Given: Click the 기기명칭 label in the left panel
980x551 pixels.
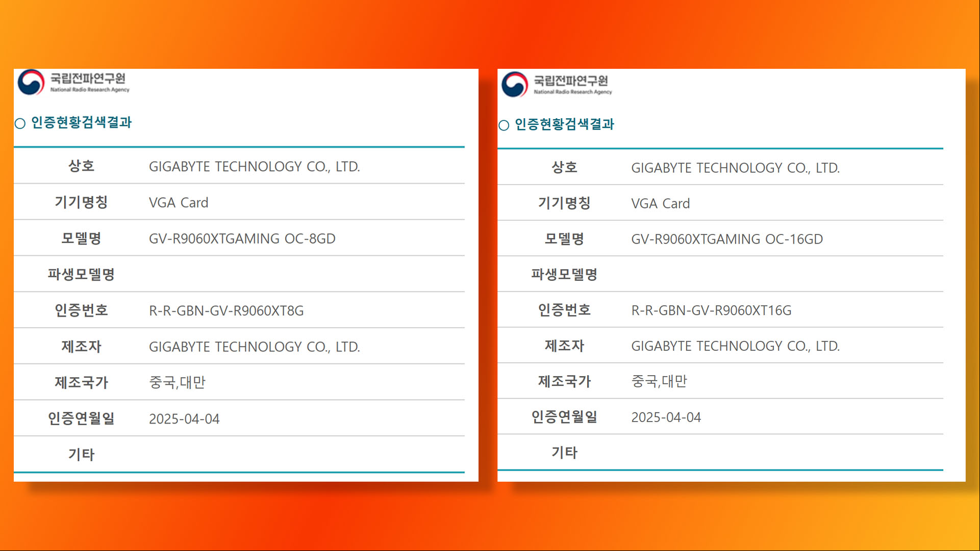Looking at the screenshot, I should [x=81, y=202].
